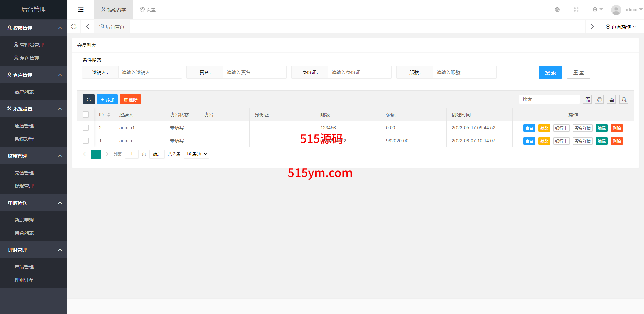Toggle the select-all checkbox in header
The height and width of the screenshot is (314, 644).
[86, 115]
